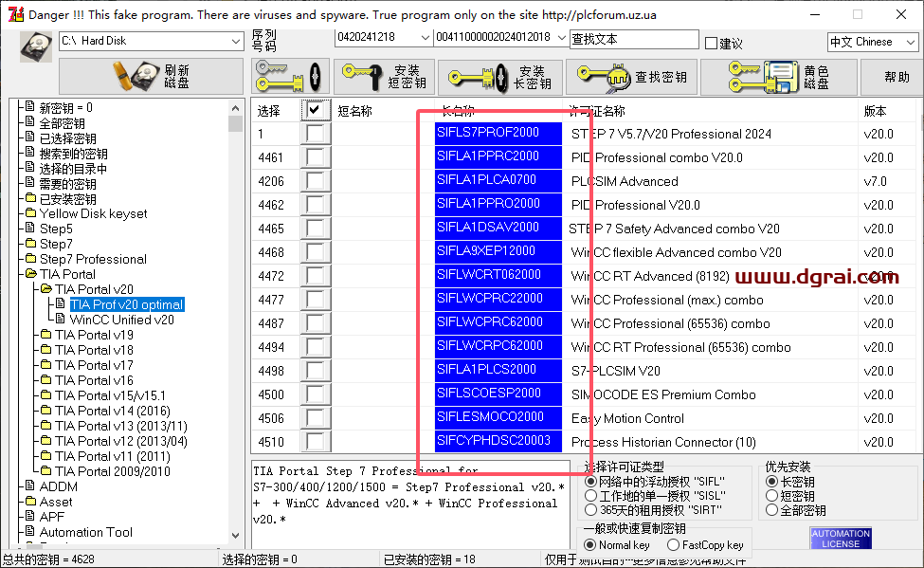Sort by 版本 column header

click(875, 111)
